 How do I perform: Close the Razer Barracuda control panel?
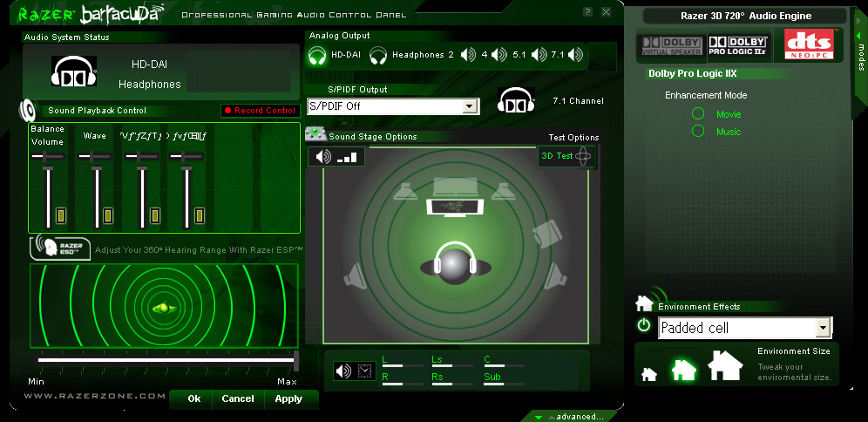coord(607,11)
